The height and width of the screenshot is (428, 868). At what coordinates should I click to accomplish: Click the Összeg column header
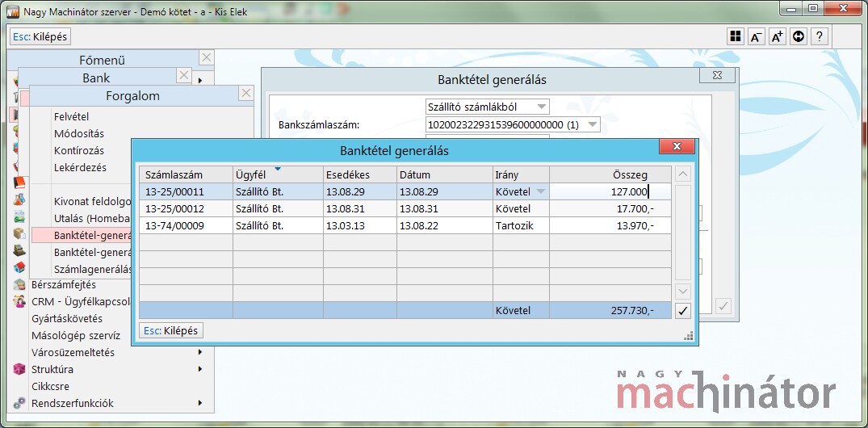(610, 174)
